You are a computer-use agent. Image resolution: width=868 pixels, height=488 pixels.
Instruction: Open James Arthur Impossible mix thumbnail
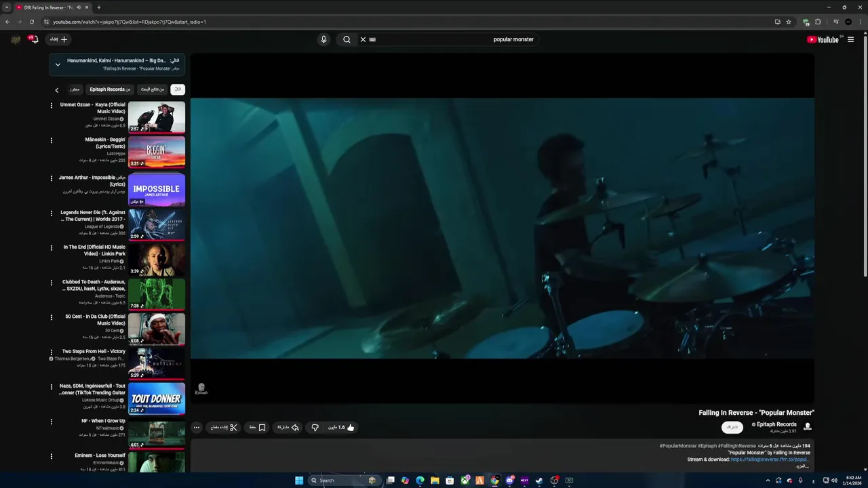(157, 190)
